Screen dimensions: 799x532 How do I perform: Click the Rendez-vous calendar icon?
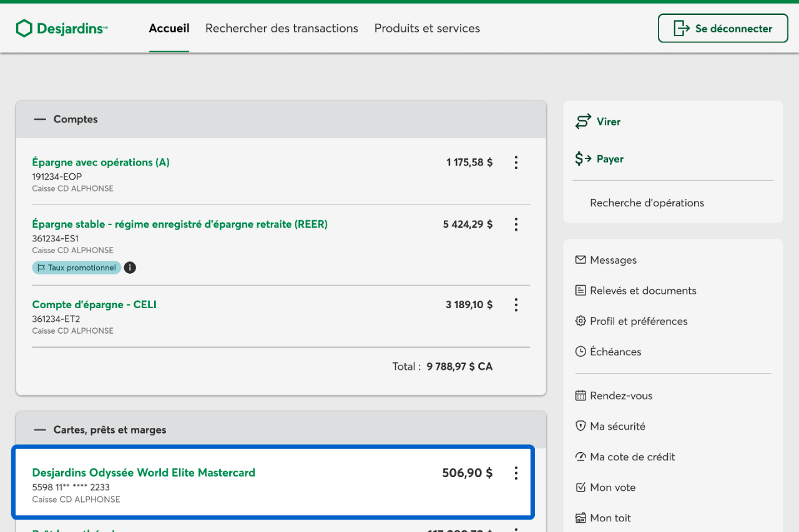581,395
